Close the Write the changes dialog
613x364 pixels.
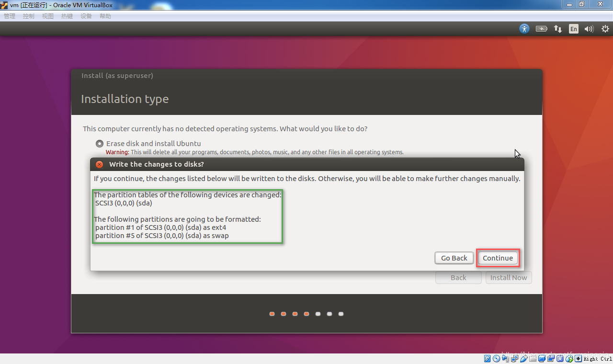pyautogui.click(x=99, y=164)
